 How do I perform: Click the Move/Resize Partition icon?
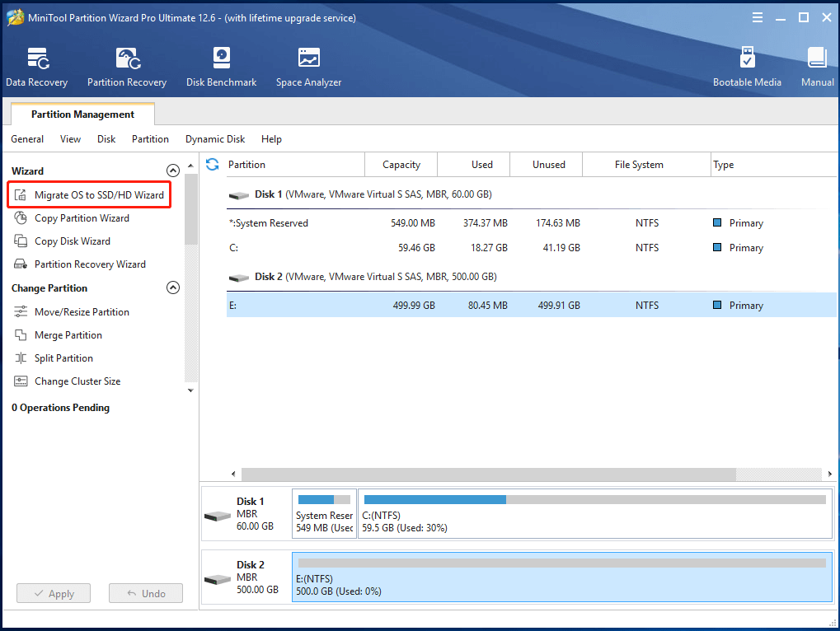tap(21, 311)
